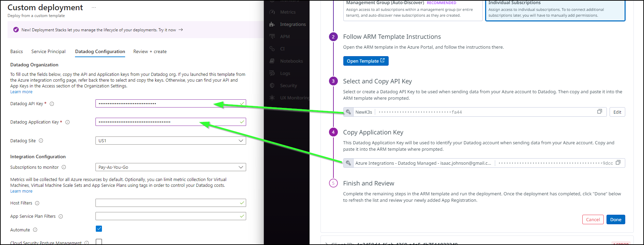Viewport: 644px width, 245px height.
Task: Open Learn more under Datadog Organization
Action: [21, 92]
